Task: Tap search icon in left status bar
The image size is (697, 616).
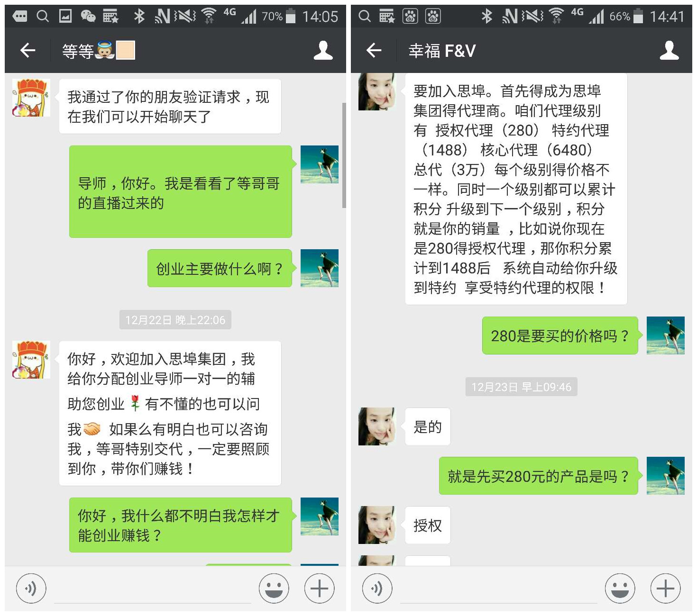Action: pos(43,17)
